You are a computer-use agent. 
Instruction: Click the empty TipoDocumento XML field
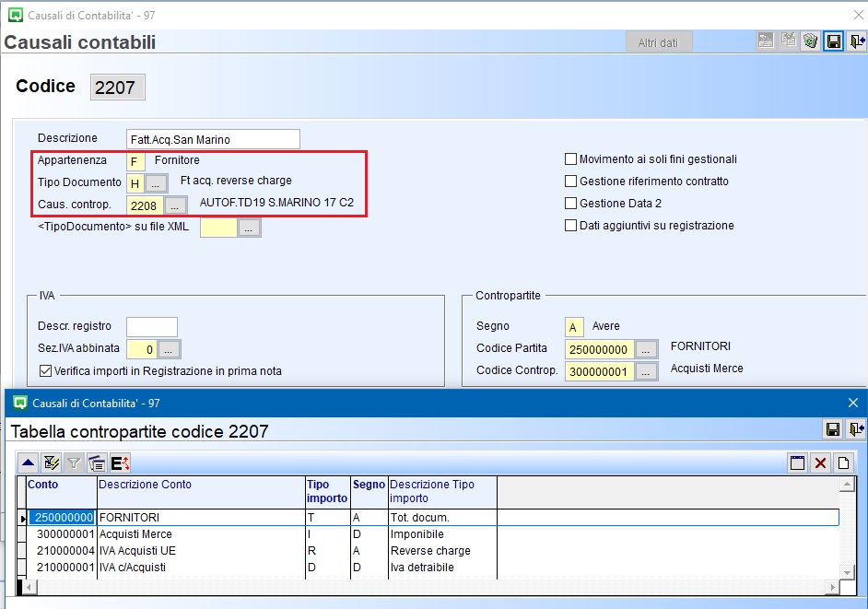(218, 228)
